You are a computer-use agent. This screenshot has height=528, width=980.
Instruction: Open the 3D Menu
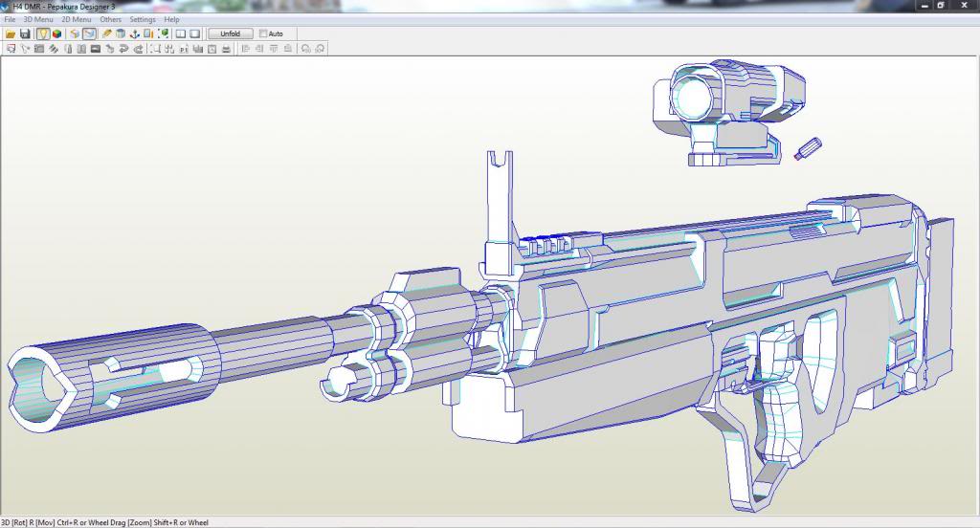pyautogui.click(x=38, y=19)
